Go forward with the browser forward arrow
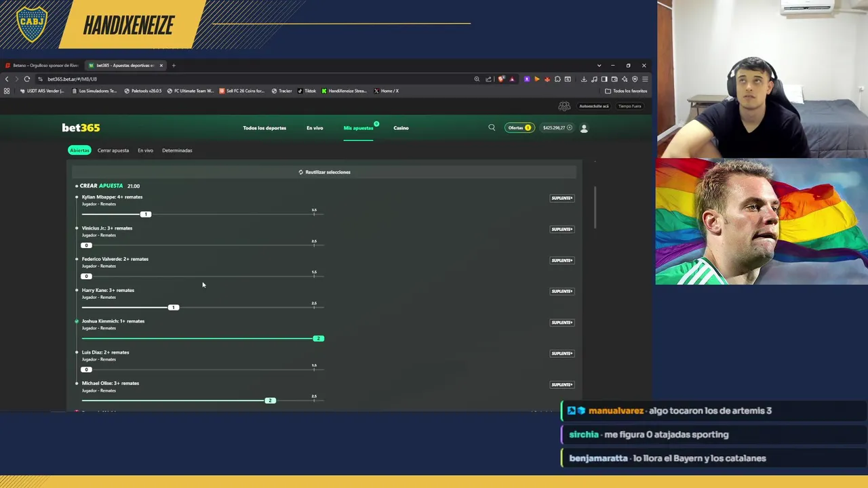This screenshot has height=488, width=868. pos(16,79)
